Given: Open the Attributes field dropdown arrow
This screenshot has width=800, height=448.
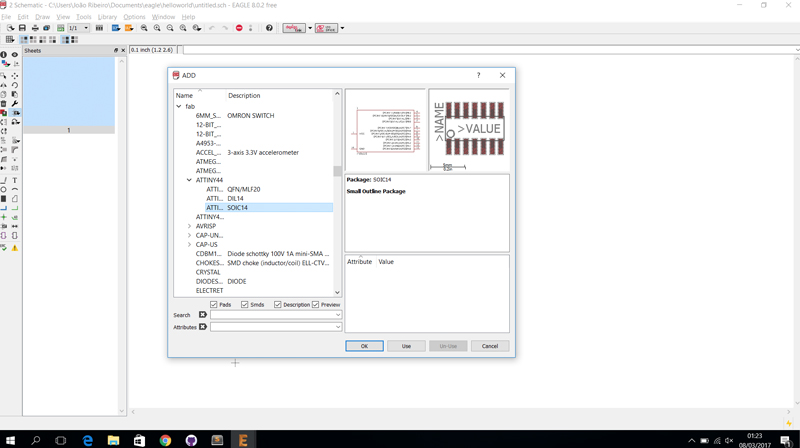Looking at the screenshot, I should tap(338, 327).
